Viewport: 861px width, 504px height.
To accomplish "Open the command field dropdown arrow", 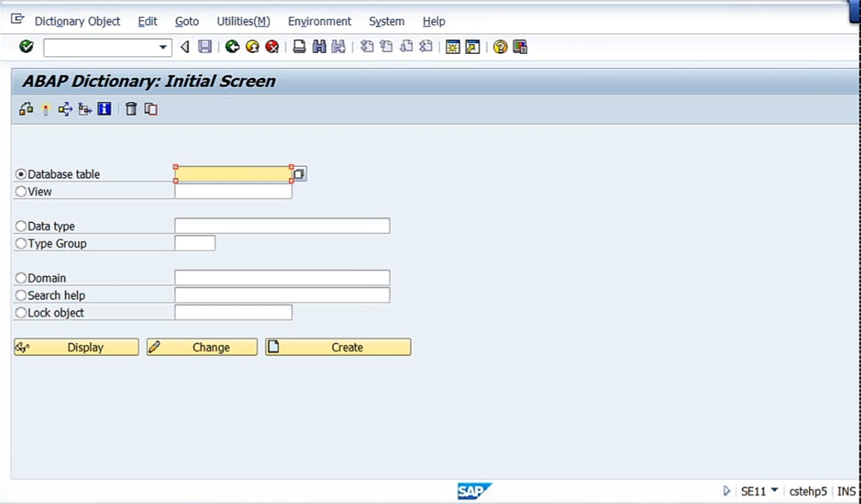I will point(163,47).
